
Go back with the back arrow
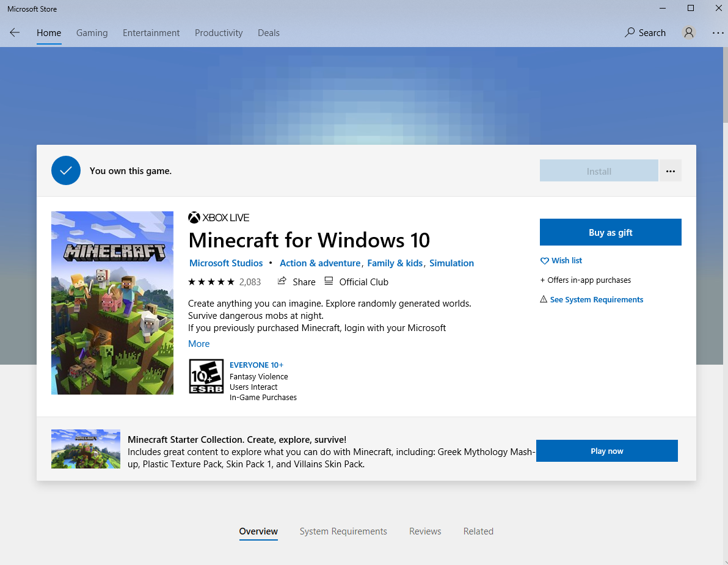click(x=15, y=32)
